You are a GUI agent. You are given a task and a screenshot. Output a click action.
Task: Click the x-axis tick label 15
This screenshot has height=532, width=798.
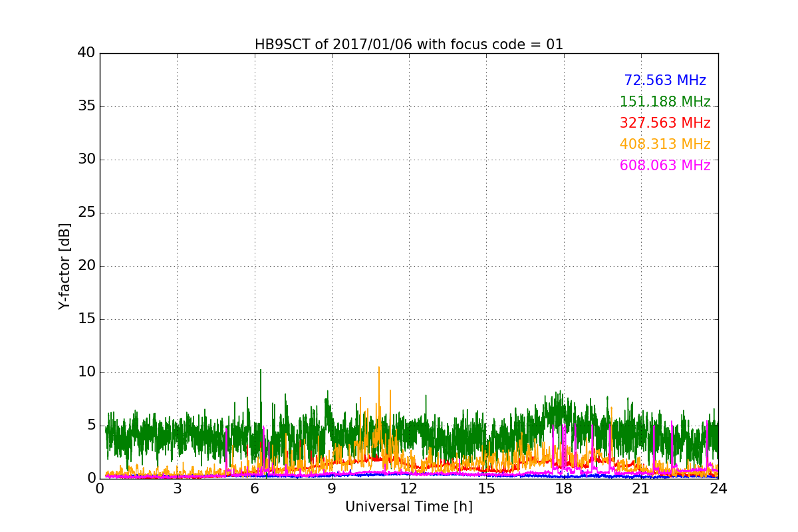pyautogui.click(x=486, y=489)
